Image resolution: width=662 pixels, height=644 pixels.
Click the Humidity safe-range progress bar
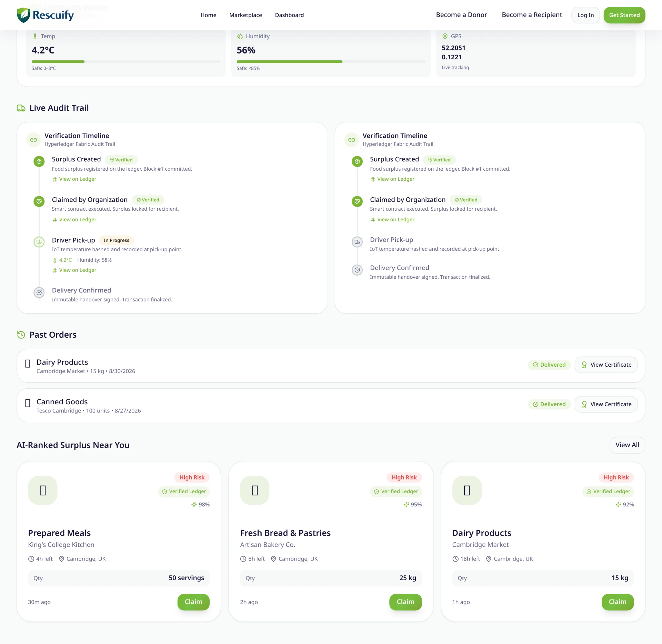(331, 62)
